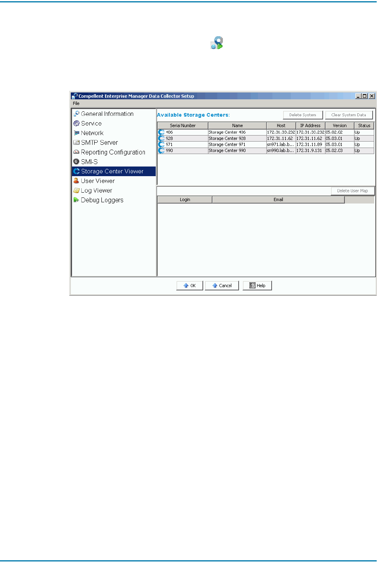Image resolution: width=377 pixels, height=588 pixels.
Task: Click the Service gear icon
Action: tap(76, 123)
